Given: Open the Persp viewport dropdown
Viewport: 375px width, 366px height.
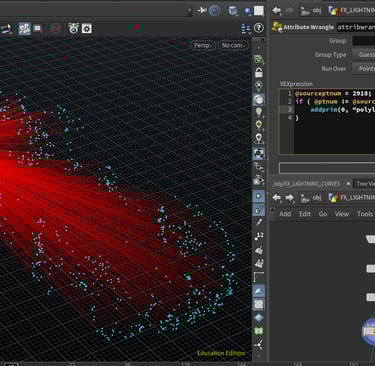Looking at the screenshot, I should click(203, 45).
